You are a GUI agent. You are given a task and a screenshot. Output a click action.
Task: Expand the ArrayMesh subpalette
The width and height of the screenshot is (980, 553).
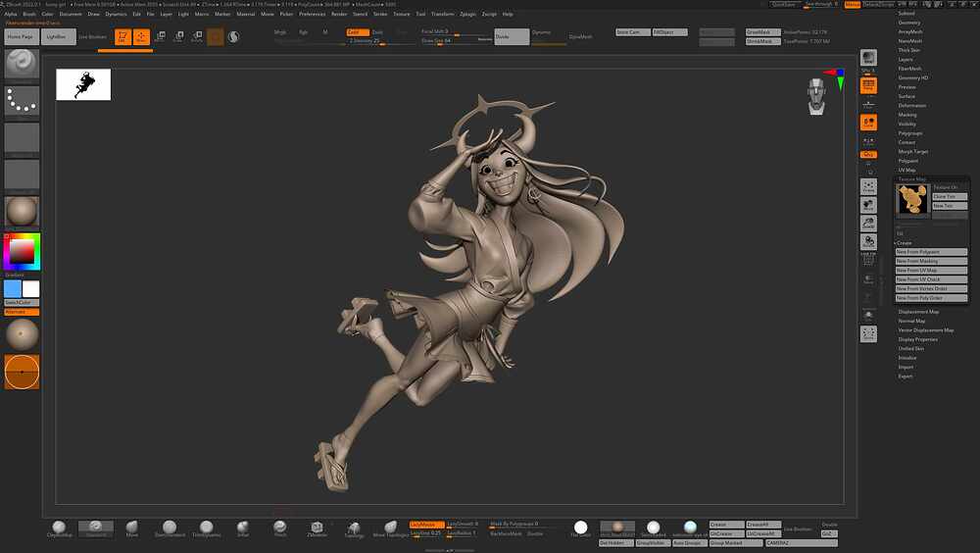(x=910, y=32)
